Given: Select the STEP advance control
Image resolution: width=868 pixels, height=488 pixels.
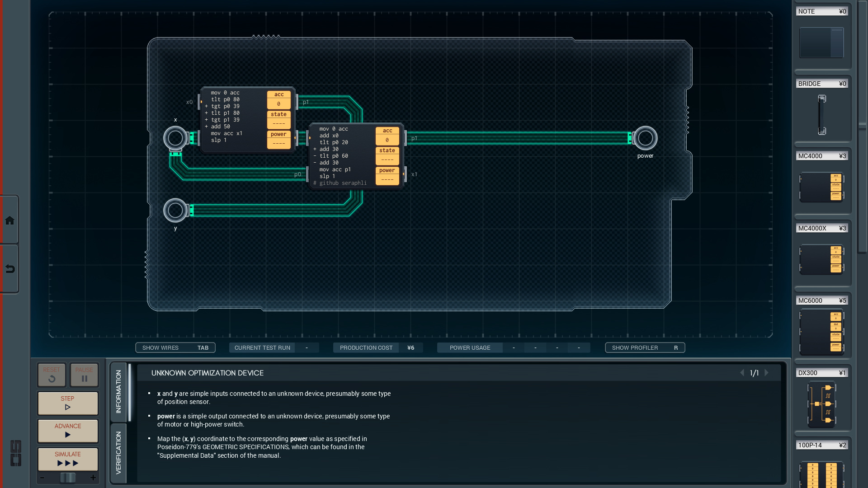Looking at the screenshot, I should pos(67,403).
